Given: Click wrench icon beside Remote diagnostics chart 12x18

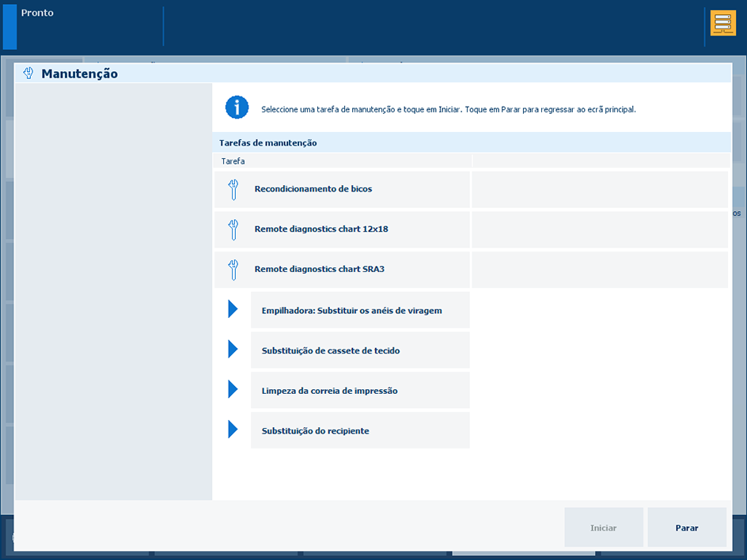Looking at the screenshot, I should (233, 229).
